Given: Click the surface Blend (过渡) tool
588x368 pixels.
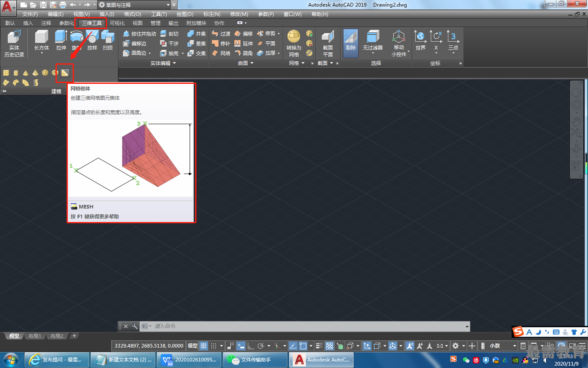Looking at the screenshot, I should (221, 34).
